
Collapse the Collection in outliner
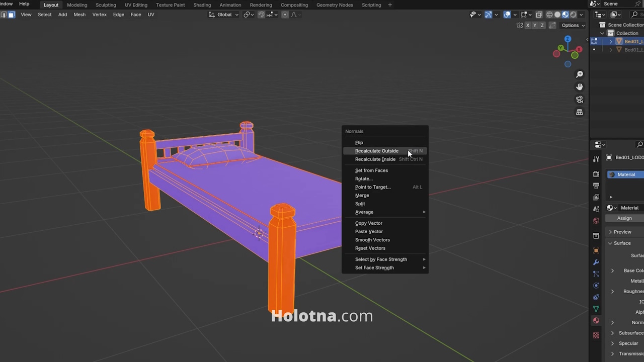pyautogui.click(x=603, y=33)
